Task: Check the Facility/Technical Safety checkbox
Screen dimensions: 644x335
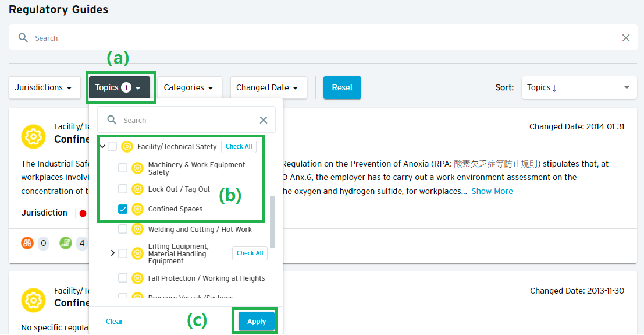Action: (112, 146)
